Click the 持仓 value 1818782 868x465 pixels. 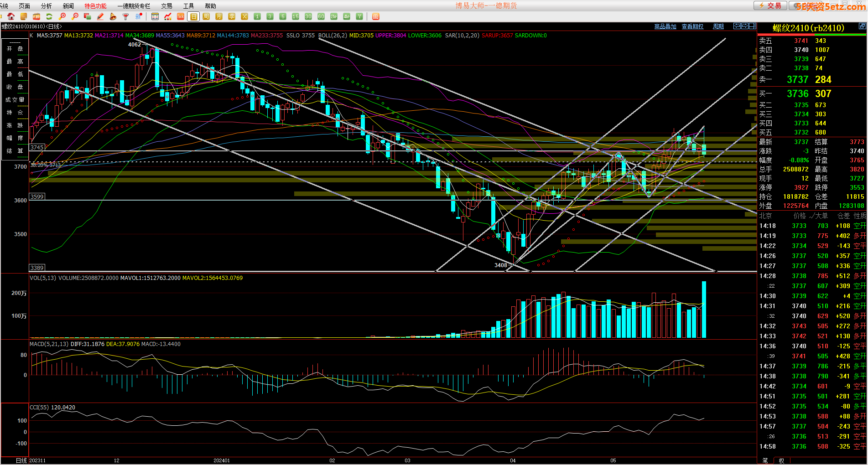795,196
